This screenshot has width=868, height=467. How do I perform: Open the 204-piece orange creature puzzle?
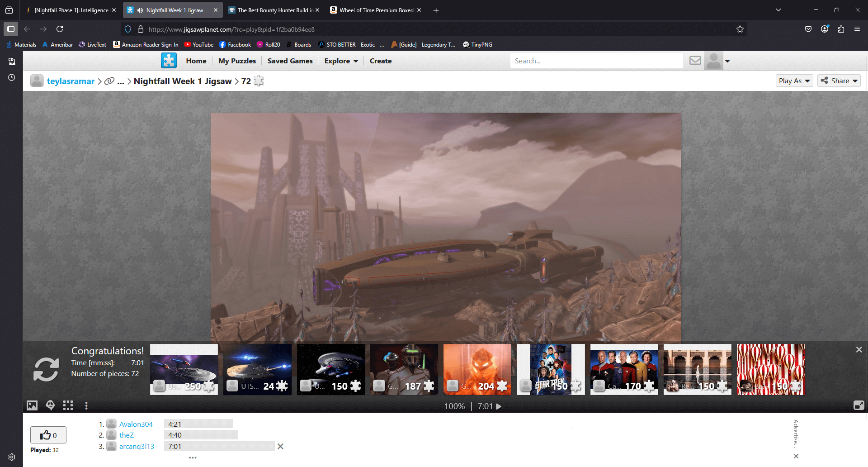click(x=477, y=369)
